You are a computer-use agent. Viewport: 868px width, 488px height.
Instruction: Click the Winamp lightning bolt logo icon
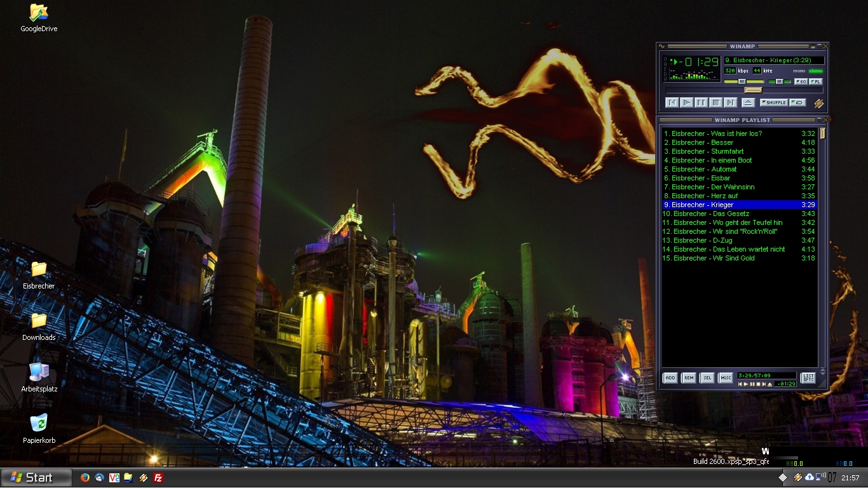coord(819,104)
